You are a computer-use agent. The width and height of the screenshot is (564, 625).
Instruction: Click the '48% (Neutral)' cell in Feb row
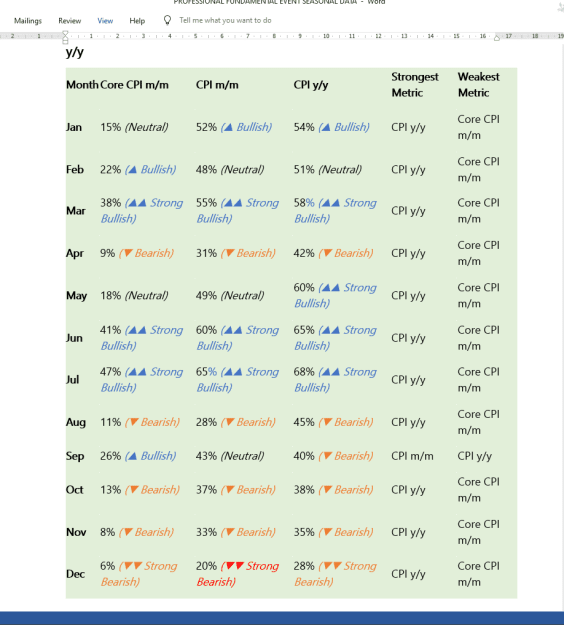[x=230, y=169]
